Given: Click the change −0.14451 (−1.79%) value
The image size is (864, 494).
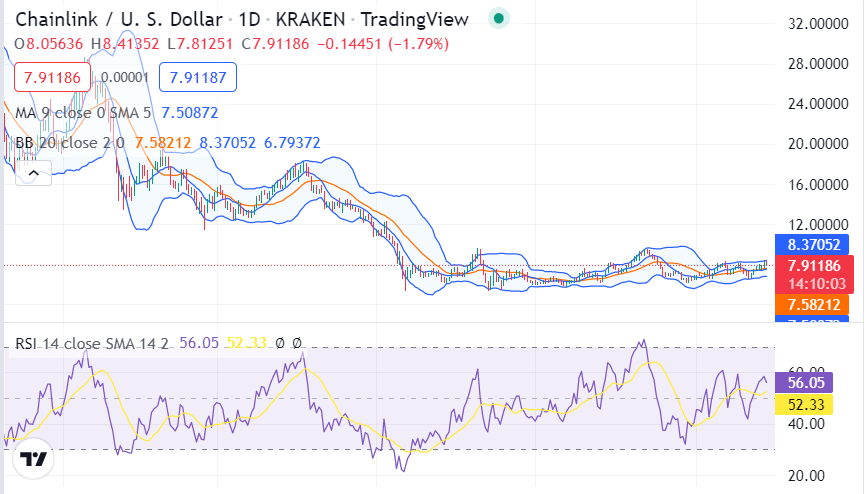Looking at the screenshot, I should (x=384, y=44).
